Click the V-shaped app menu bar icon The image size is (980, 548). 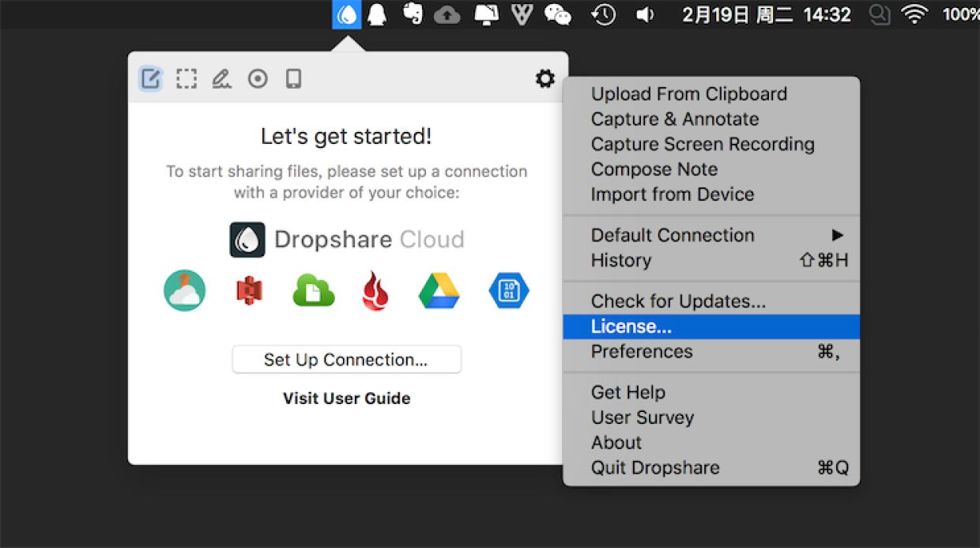[522, 14]
